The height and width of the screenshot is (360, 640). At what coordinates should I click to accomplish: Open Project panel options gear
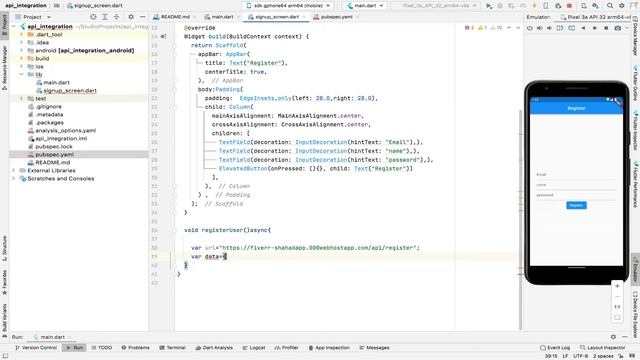(131, 17)
